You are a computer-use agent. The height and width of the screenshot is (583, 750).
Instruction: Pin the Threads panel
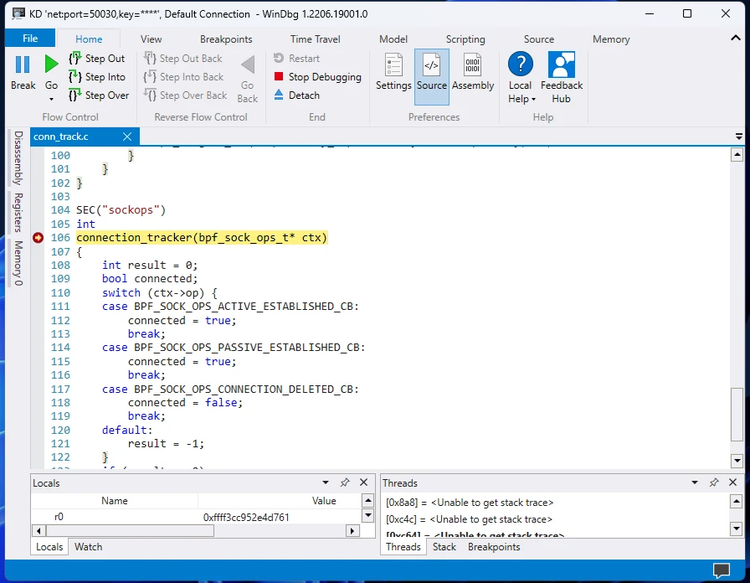pyautogui.click(x=714, y=483)
